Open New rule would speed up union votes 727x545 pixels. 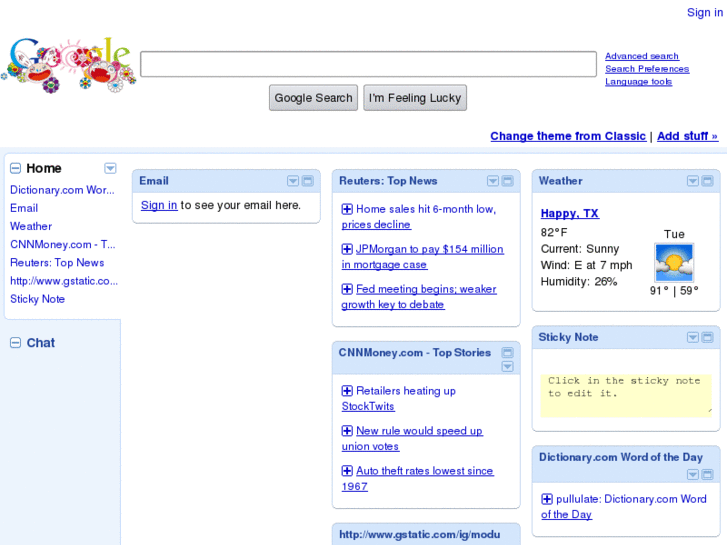coord(412,439)
